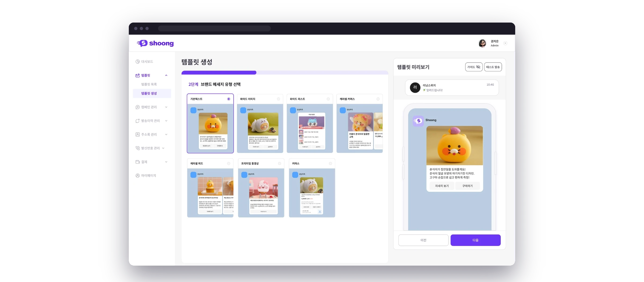Click the browser address bar
Viewport: 644px width, 282px height.
[214, 28]
